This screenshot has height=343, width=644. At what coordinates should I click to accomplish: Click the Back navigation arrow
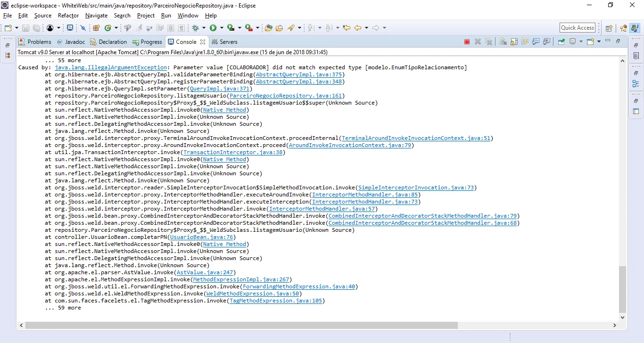point(358,28)
